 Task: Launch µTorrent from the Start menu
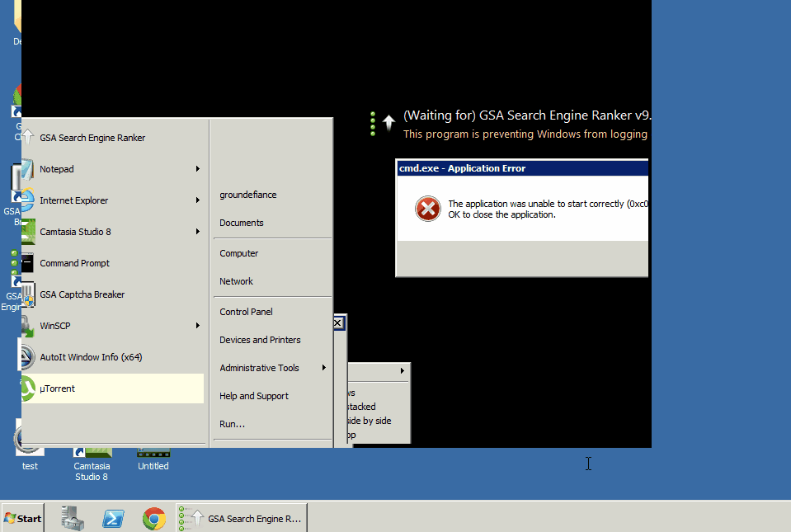point(113,388)
